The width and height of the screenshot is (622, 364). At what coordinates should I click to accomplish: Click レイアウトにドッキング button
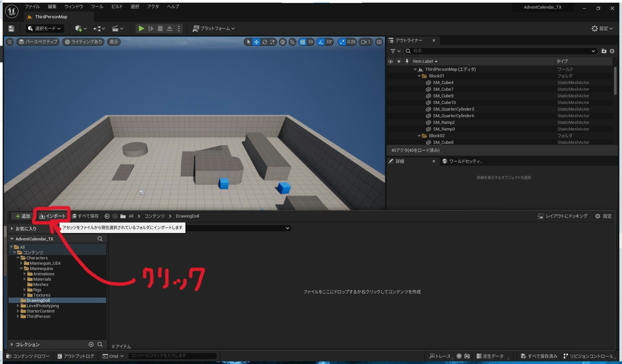(x=562, y=216)
